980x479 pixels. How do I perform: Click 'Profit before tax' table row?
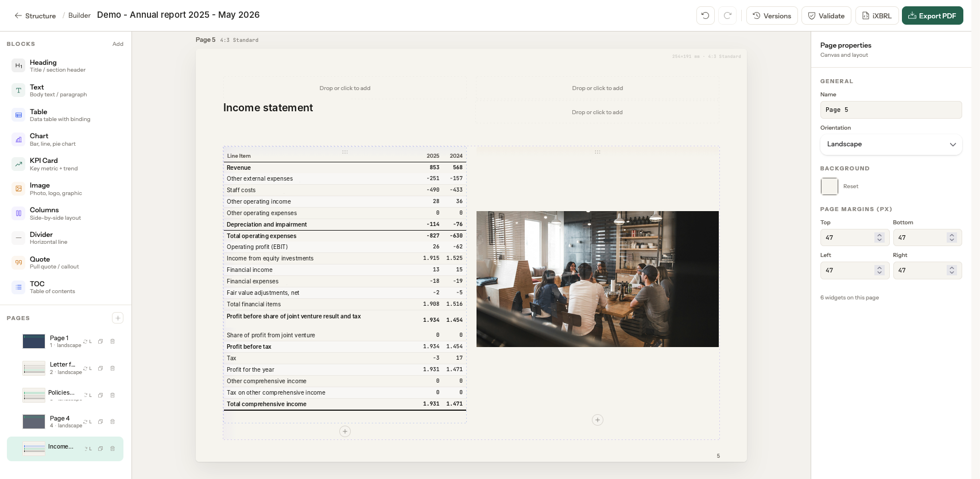(344, 346)
